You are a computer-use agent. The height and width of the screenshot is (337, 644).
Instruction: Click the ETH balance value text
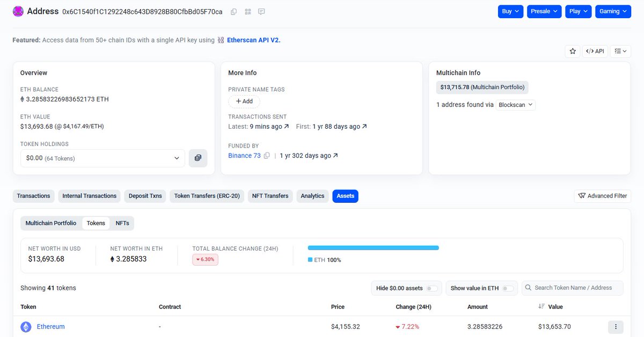68,99
